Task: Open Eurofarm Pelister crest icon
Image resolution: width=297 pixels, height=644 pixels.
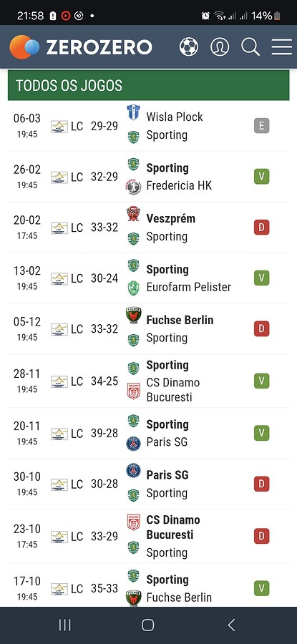Action: 133,288
